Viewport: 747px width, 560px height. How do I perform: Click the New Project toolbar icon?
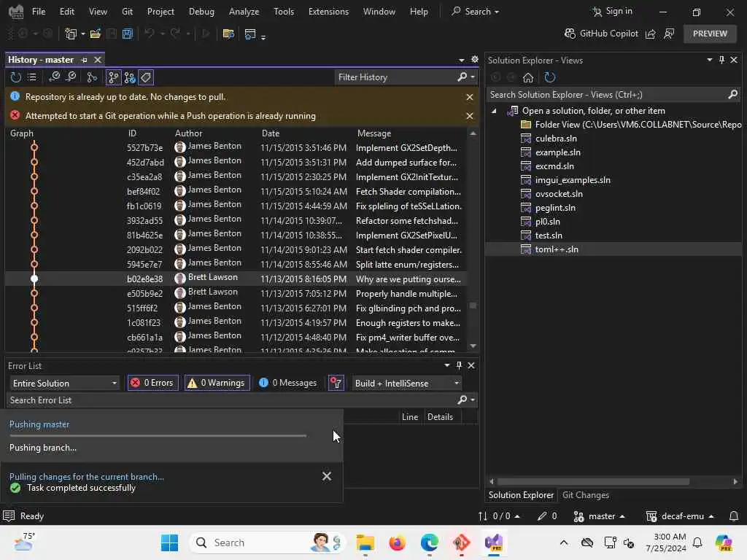[71, 34]
